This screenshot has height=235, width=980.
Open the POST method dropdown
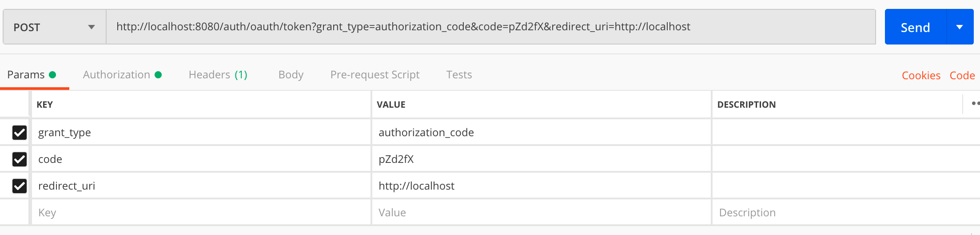(x=54, y=27)
